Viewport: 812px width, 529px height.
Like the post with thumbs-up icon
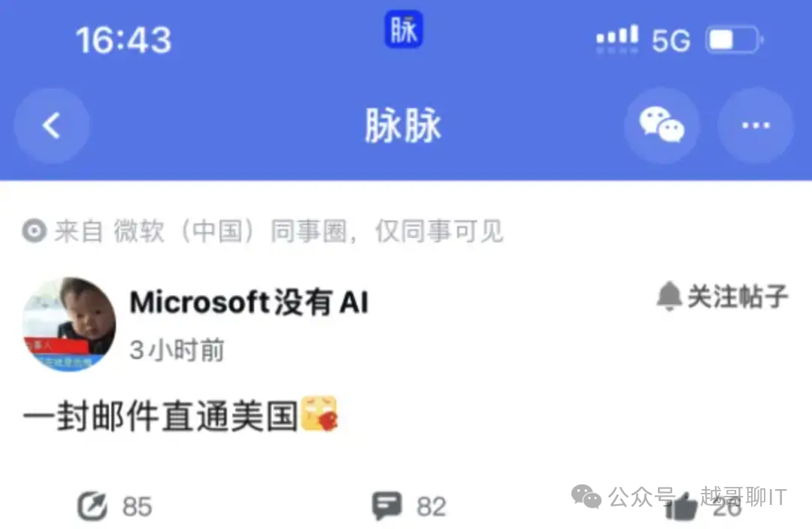click(x=681, y=506)
